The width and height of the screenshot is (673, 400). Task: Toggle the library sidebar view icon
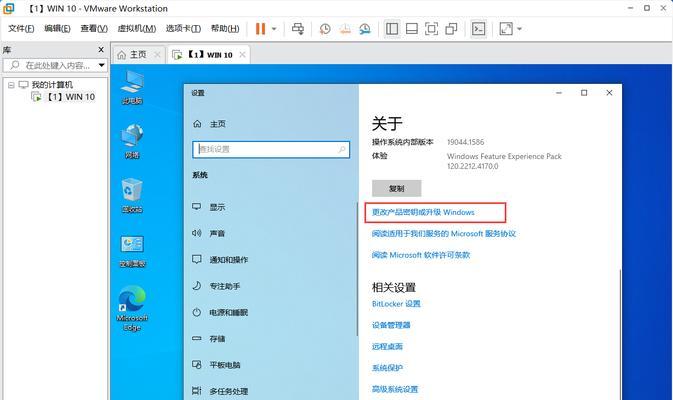[392, 29]
